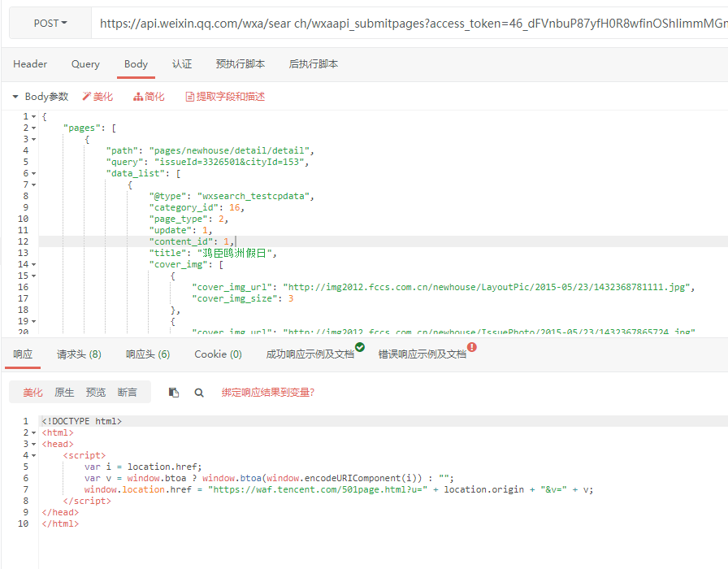Click the <!DOCTYPE html> response line
Viewport: 728px width, 569px height.
[x=82, y=421]
